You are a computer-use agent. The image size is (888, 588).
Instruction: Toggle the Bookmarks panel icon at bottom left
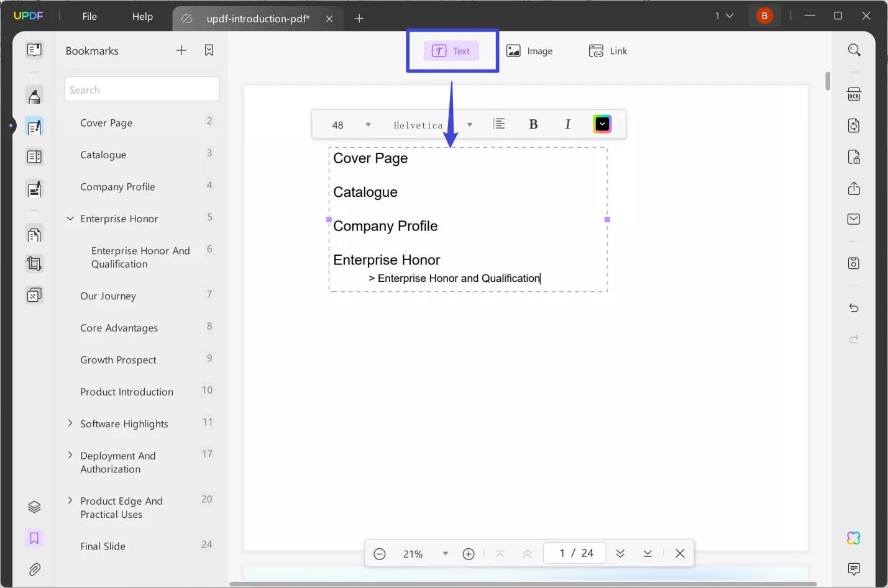34,538
